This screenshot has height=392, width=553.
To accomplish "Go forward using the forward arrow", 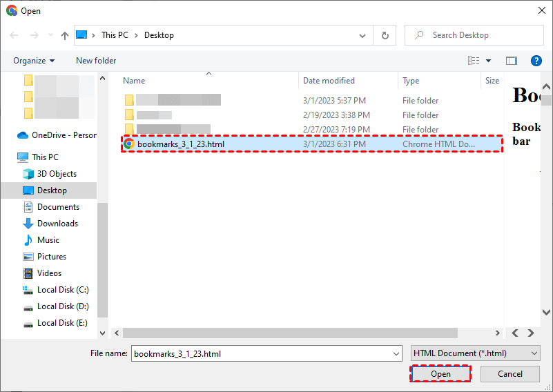I will (x=35, y=35).
